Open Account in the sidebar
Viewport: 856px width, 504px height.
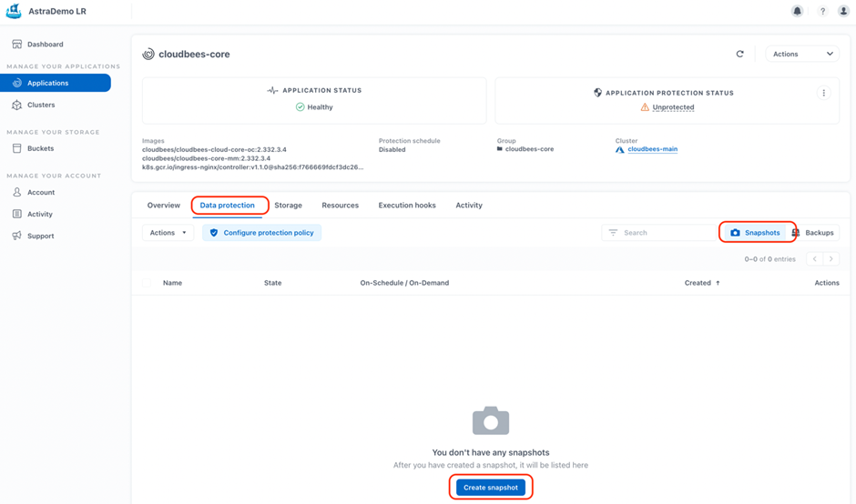[x=41, y=192]
